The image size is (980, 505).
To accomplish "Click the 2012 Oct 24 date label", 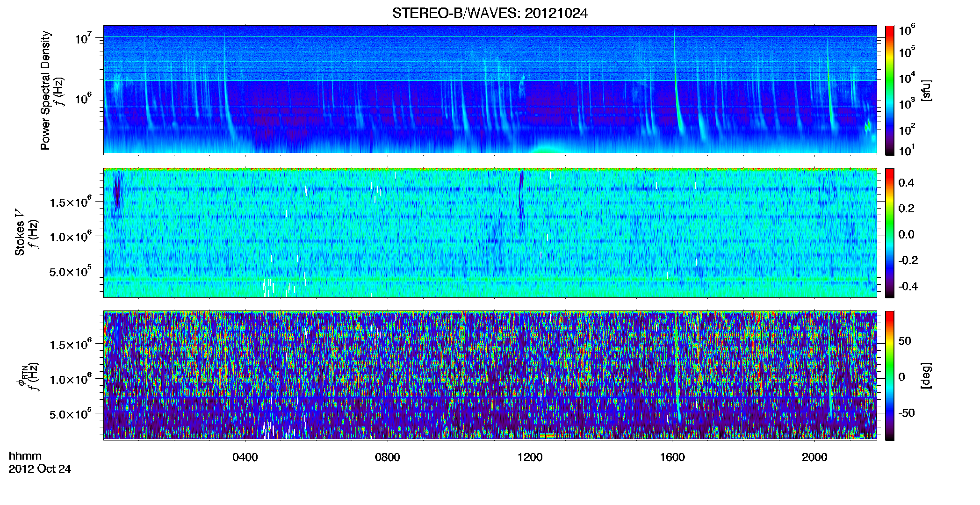I will [x=40, y=469].
